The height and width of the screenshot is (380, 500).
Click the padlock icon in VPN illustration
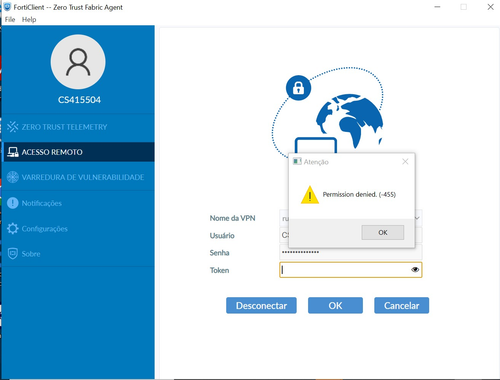point(298,88)
